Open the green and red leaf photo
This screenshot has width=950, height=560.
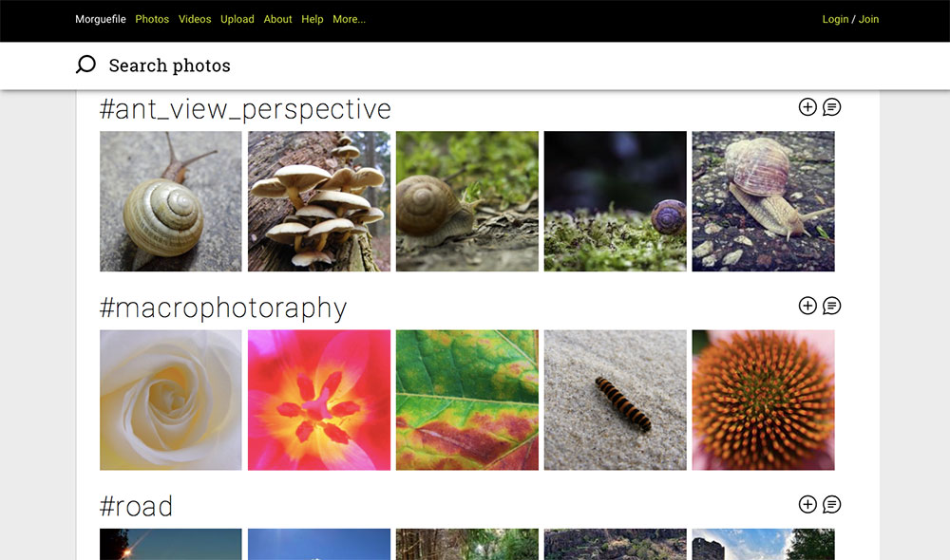(467, 401)
